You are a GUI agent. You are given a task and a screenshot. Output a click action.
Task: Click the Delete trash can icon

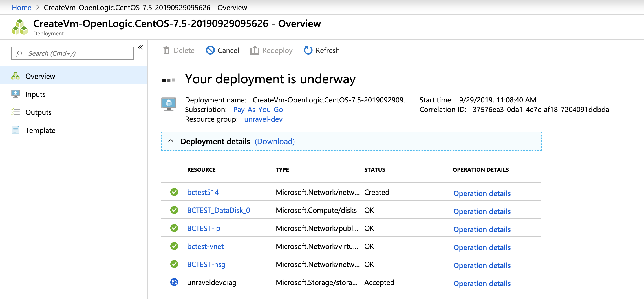[166, 50]
